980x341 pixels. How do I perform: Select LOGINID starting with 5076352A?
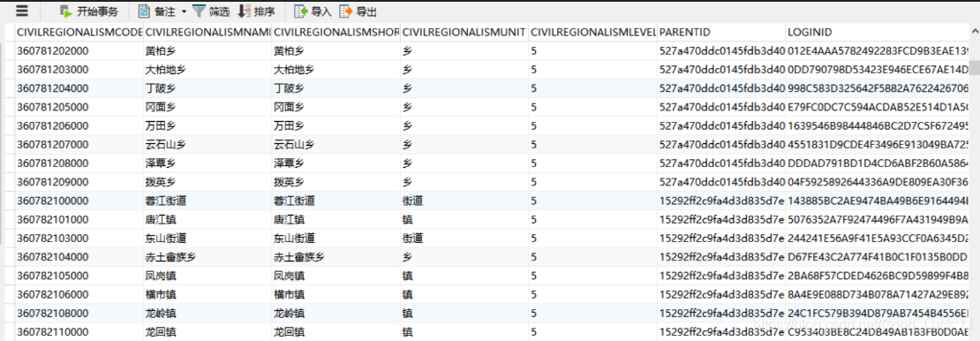coord(878,220)
